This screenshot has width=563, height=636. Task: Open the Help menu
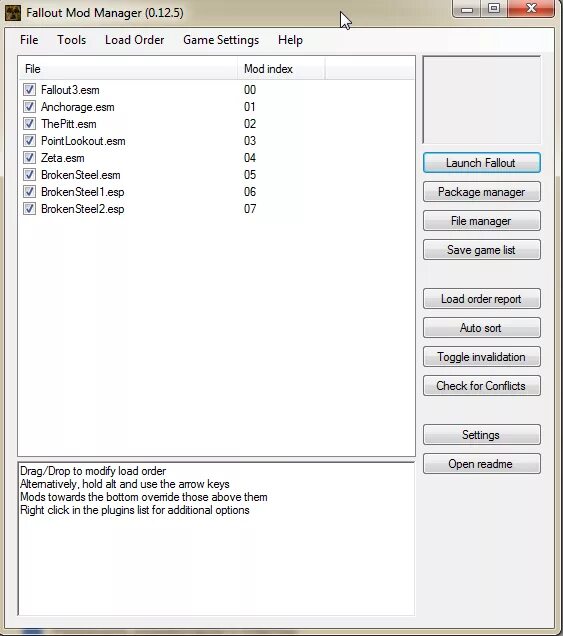tap(290, 40)
